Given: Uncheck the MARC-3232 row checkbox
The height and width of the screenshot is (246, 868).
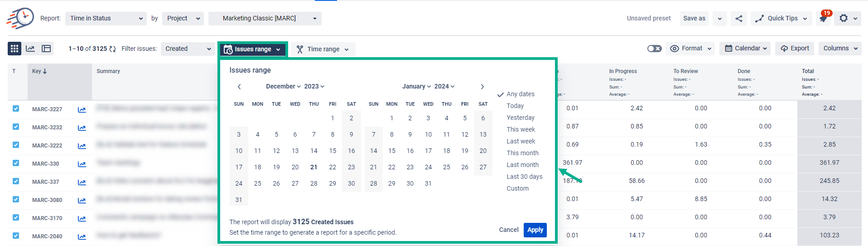Looking at the screenshot, I should click(x=16, y=127).
